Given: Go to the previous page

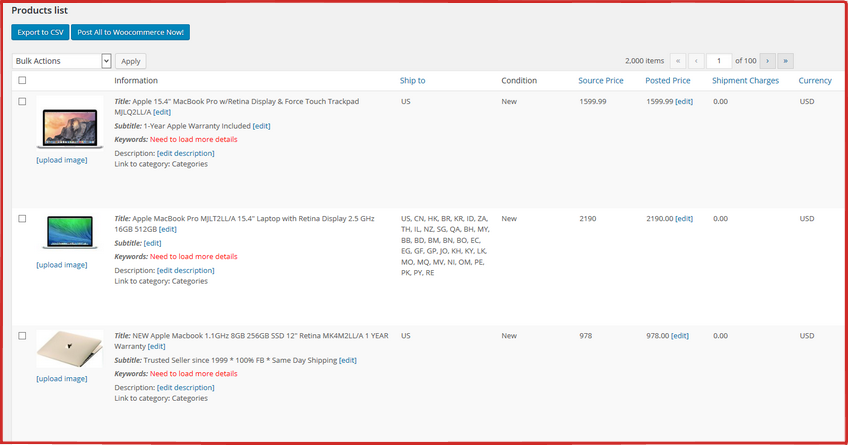Looking at the screenshot, I should click(x=696, y=61).
